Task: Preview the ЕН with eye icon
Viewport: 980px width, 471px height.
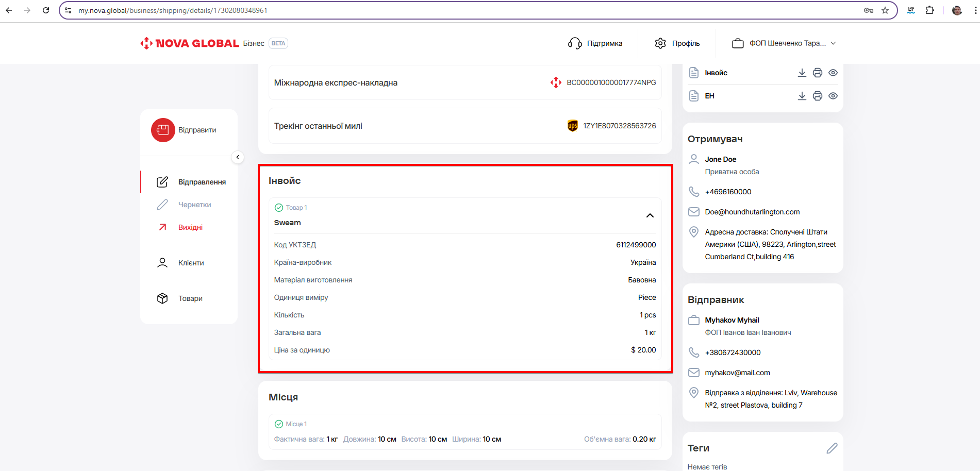Action: coord(833,96)
